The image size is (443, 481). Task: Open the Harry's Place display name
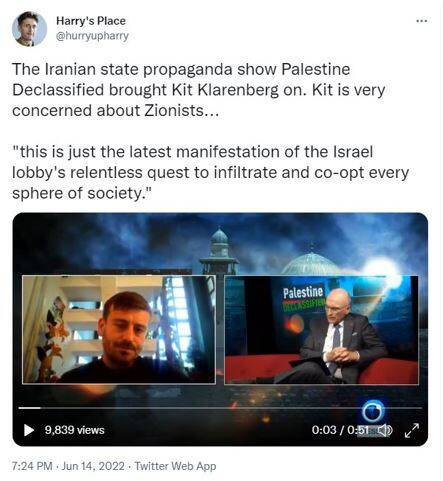point(91,21)
